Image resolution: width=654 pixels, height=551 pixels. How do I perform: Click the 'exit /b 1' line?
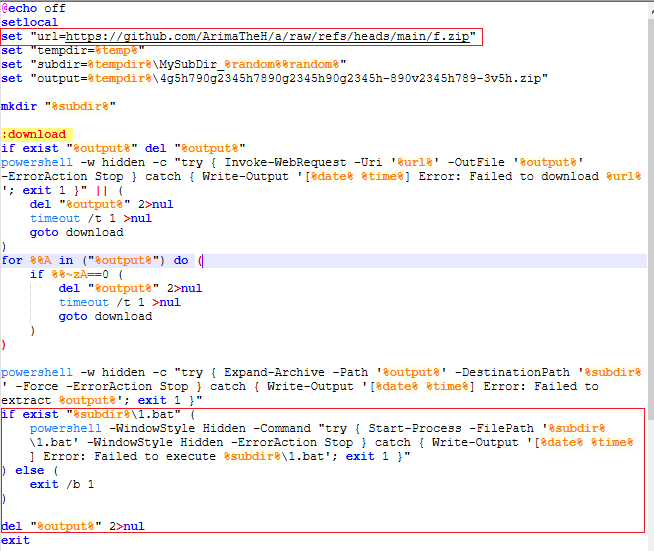[x=62, y=485]
